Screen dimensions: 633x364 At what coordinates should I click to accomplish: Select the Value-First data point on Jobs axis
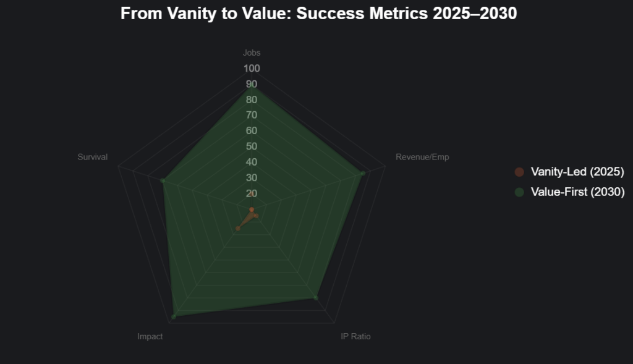pyautogui.click(x=252, y=87)
